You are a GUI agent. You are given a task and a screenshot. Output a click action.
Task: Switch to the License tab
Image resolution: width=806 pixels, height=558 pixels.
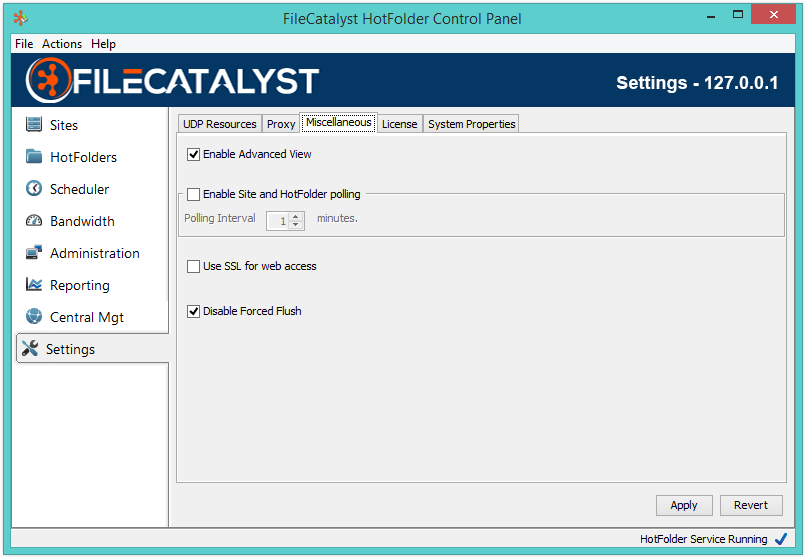click(x=399, y=124)
